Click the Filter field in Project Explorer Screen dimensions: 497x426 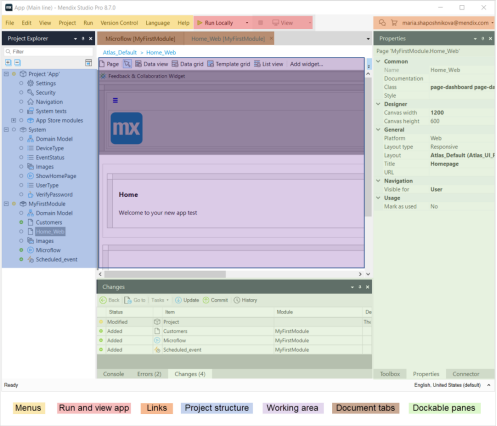pos(49,51)
